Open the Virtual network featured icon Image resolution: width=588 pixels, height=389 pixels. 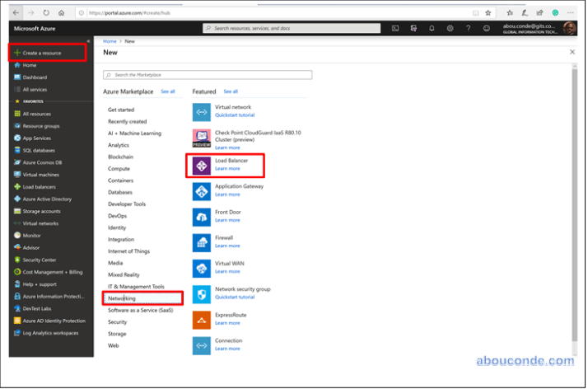pos(202,111)
